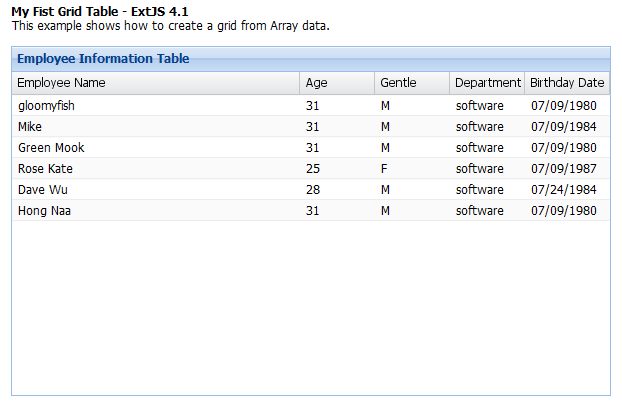Screen dimensions: 622x411
Task: Click Rose Kate's age value 25
Action: (x=313, y=169)
